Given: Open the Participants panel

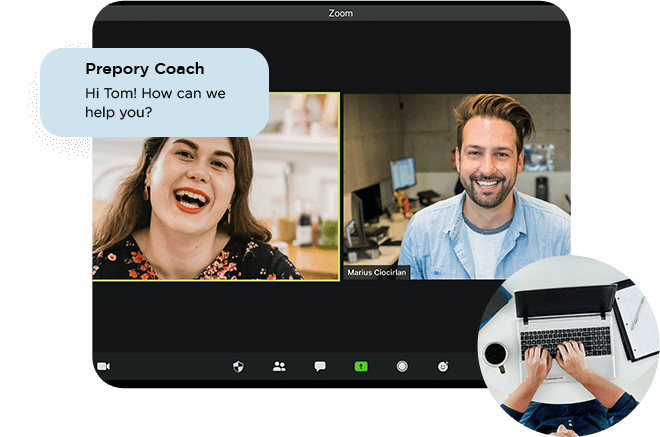Looking at the screenshot, I should 279,366.
